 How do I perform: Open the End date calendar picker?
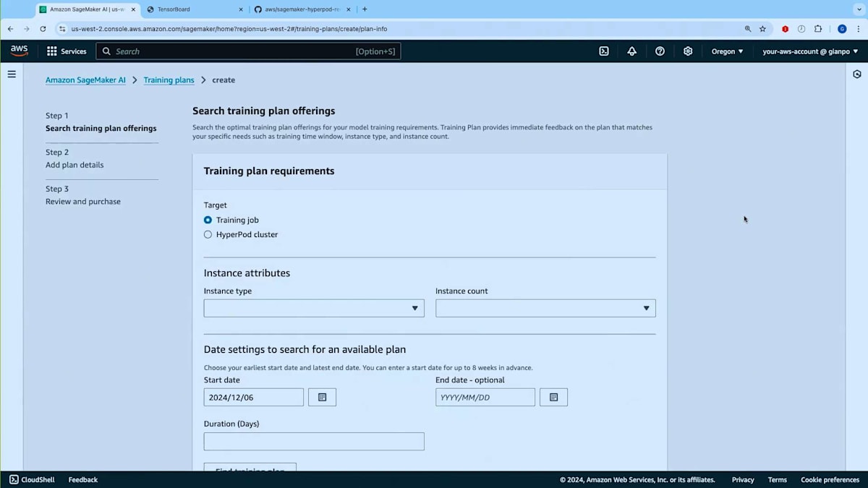click(554, 397)
